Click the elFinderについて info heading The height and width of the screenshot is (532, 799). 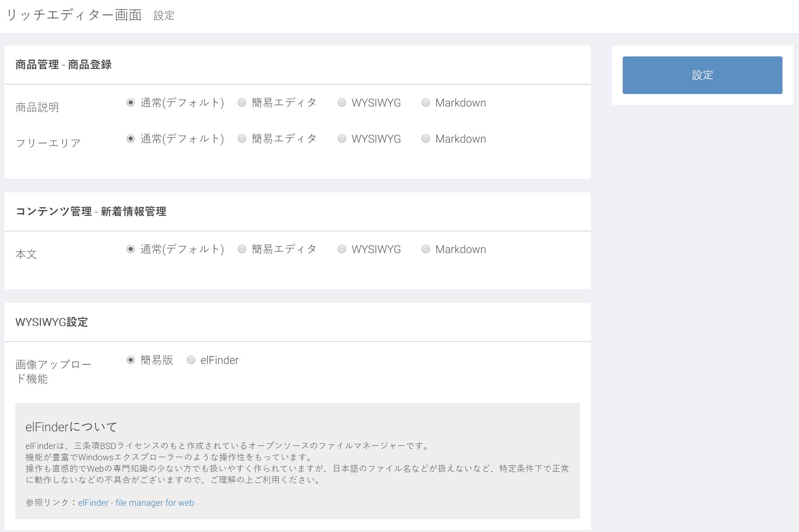[71, 427]
